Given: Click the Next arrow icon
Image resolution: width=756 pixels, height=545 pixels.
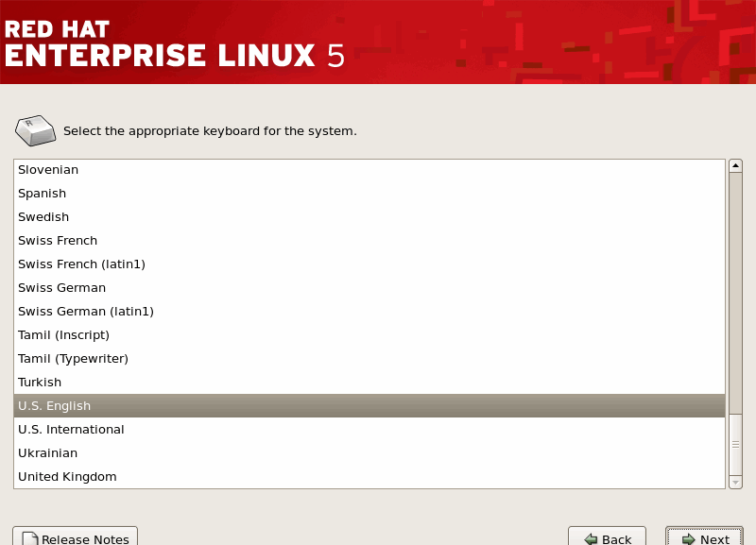Looking at the screenshot, I should (x=688, y=539).
